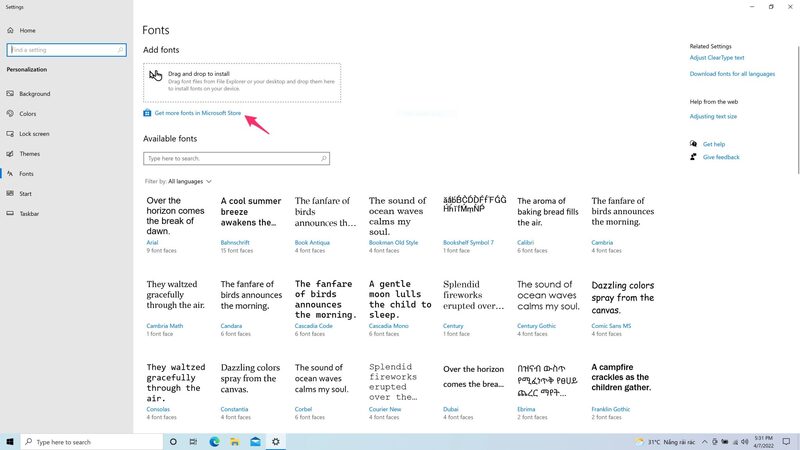
Task: Click the Settings gear on taskbar
Action: [x=276, y=442]
